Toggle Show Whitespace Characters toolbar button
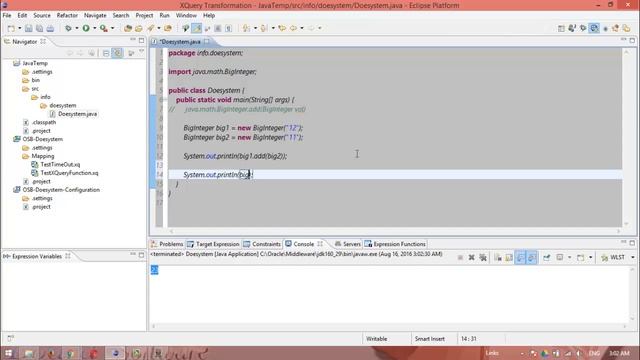 228,28
